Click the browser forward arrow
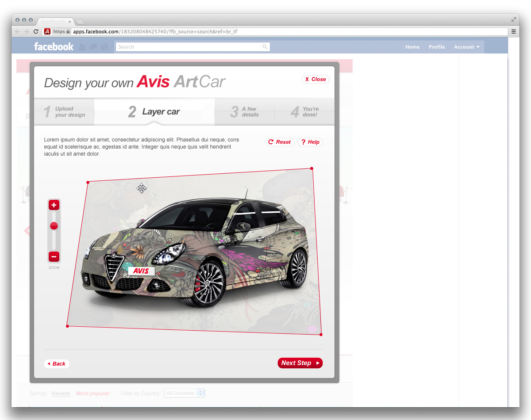 (x=27, y=31)
